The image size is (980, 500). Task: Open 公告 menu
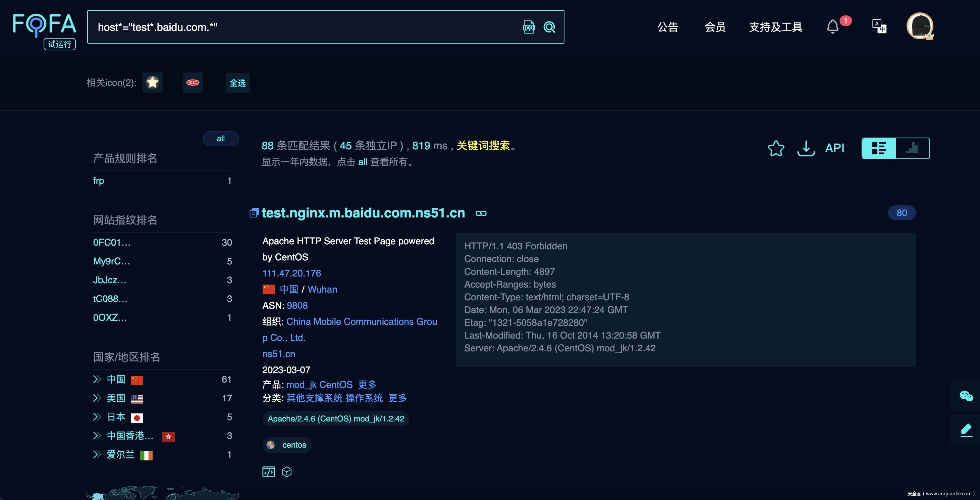tap(668, 27)
